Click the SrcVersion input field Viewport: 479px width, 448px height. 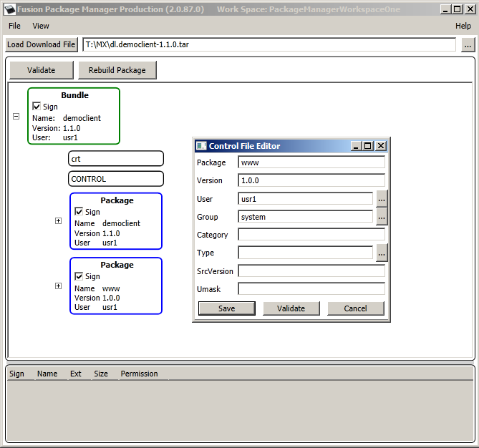coord(311,271)
